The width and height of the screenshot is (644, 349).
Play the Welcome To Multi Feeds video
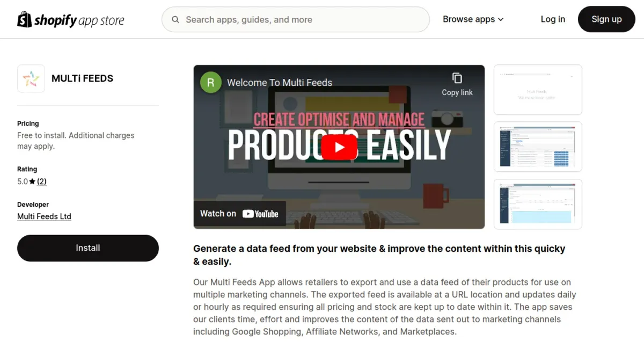[x=339, y=147]
